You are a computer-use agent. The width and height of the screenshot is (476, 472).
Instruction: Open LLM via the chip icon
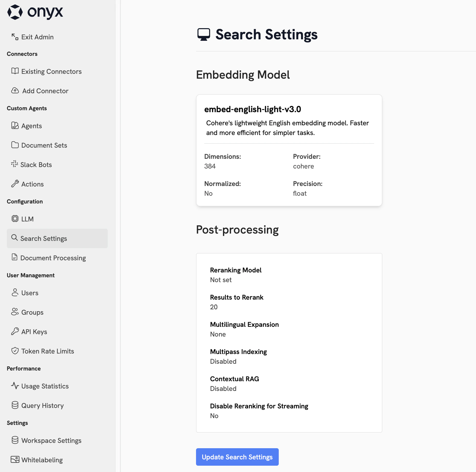click(x=15, y=219)
